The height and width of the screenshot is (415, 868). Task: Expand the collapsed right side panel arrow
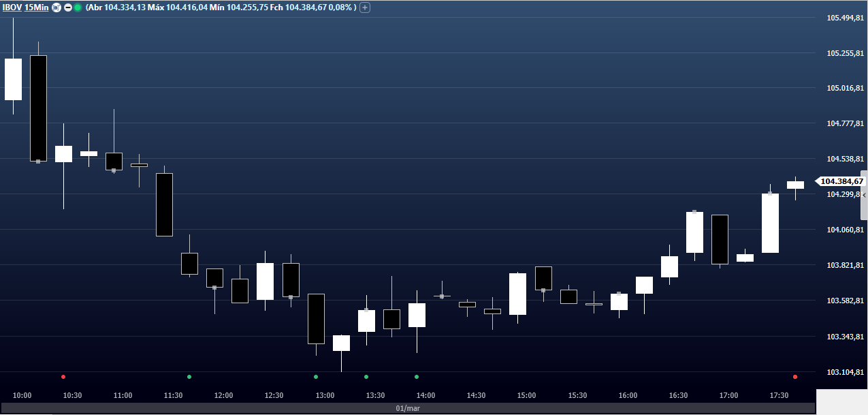click(864, 195)
